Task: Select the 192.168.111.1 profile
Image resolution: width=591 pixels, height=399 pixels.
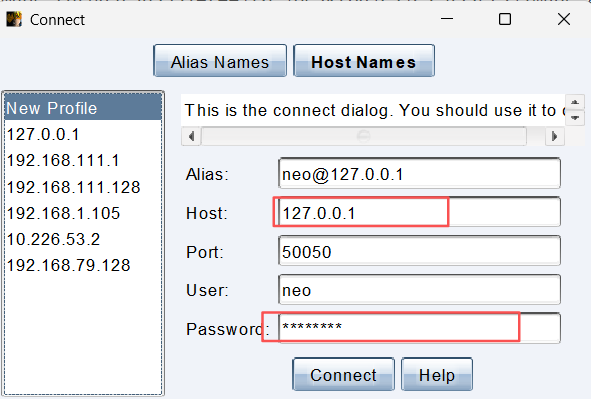Action: (x=83, y=161)
